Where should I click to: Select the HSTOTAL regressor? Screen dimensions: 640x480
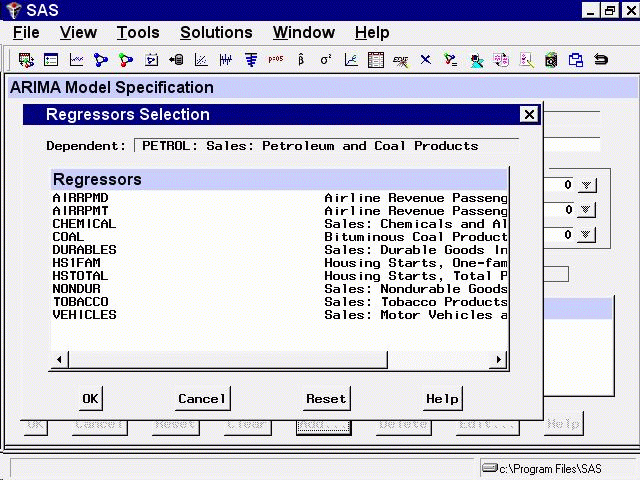(280, 276)
